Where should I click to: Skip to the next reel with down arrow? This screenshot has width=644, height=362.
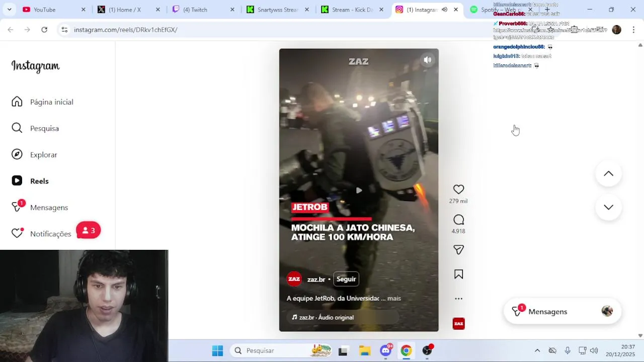click(x=608, y=207)
